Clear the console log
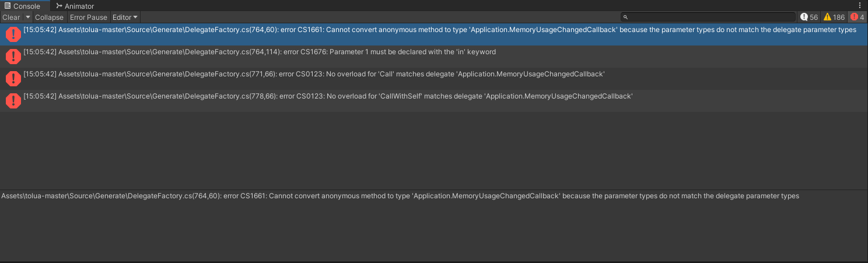This screenshot has height=263, width=868. [11, 17]
